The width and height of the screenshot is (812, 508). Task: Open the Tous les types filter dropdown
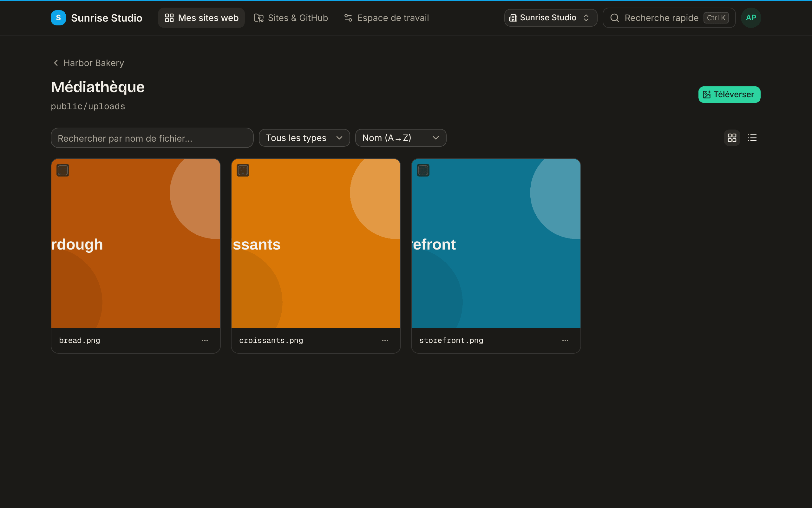click(304, 138)
